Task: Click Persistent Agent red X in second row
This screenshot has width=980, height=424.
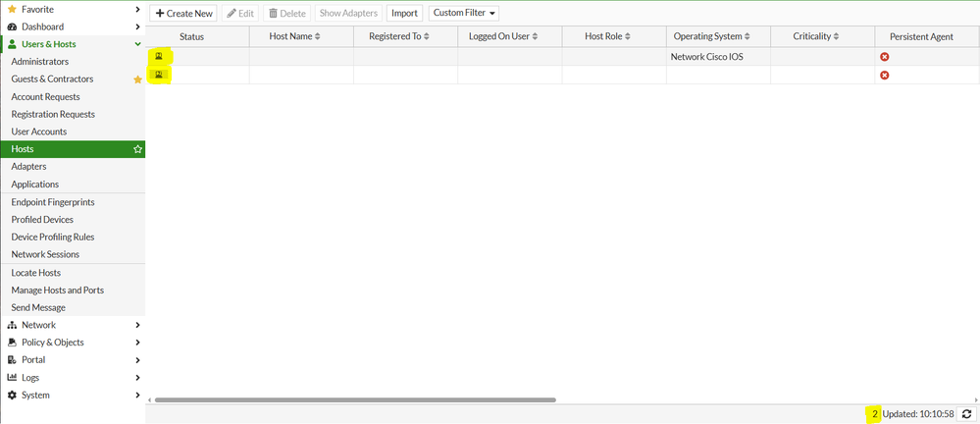Action: tap(885, 75)
